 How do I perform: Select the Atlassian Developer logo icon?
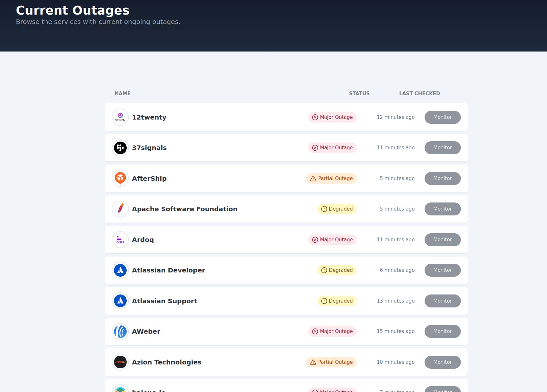coord(120,270)
